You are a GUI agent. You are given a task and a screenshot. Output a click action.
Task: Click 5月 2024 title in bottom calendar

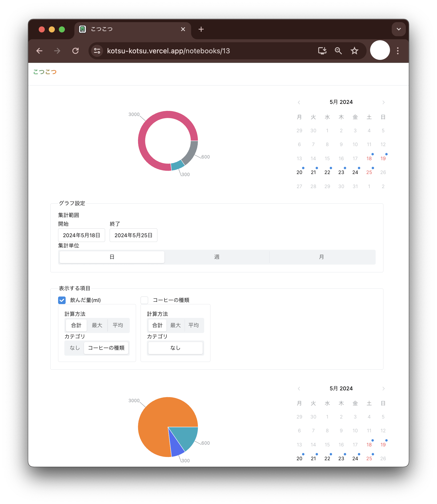click(x=341, y=389)
